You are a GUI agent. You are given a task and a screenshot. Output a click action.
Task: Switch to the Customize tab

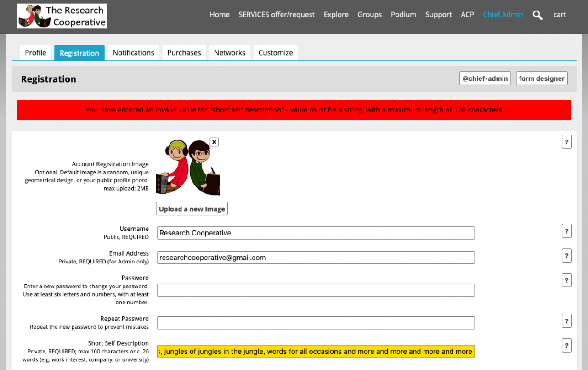pyautogui.click(x=276, y=53)
